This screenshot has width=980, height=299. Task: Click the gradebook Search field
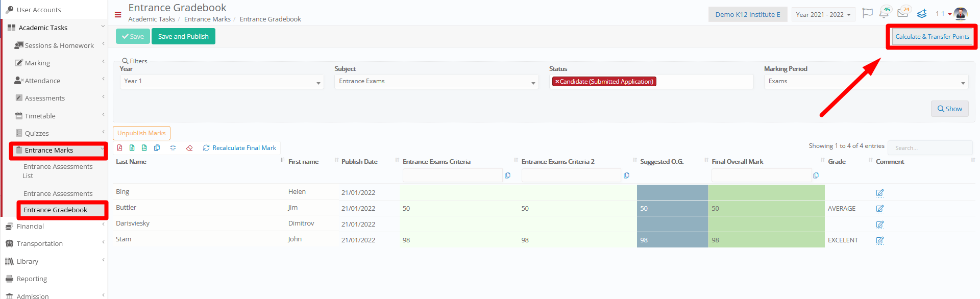(x=930, y=147)
